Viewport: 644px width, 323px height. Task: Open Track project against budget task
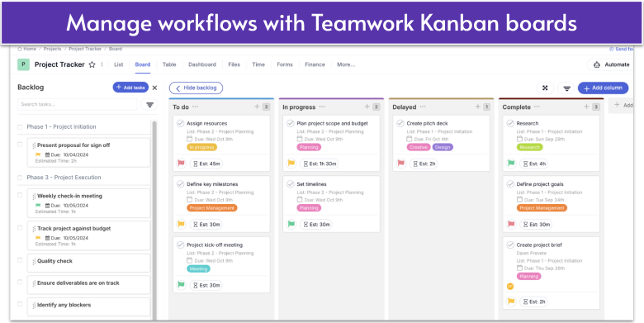click(x=88, y=236)
